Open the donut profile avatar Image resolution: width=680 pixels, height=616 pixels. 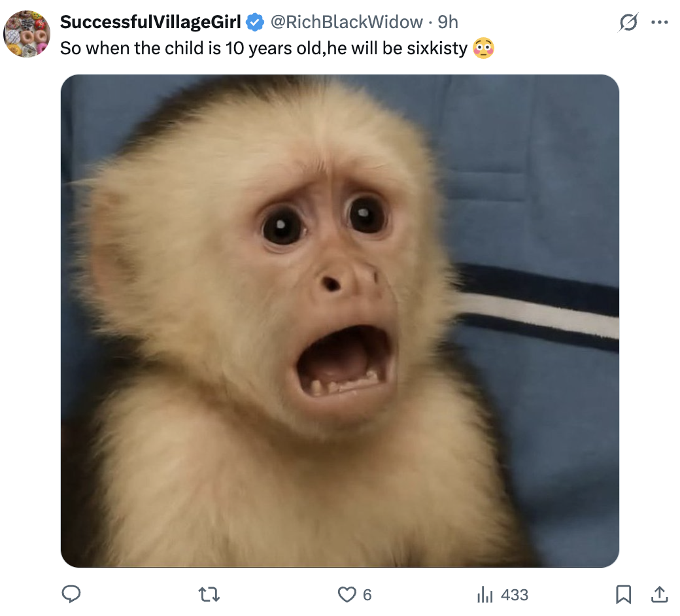click(27, 34)
